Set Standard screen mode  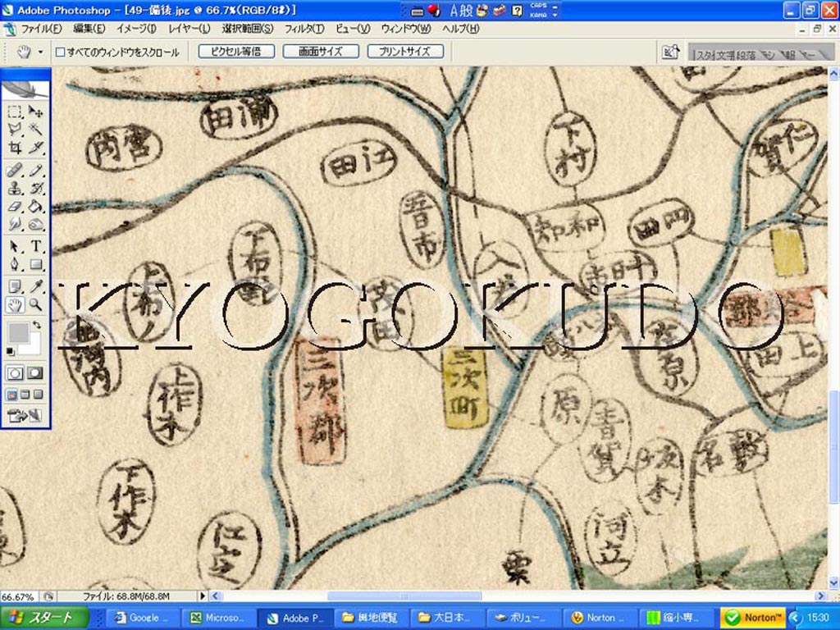(x=11, y=395)
